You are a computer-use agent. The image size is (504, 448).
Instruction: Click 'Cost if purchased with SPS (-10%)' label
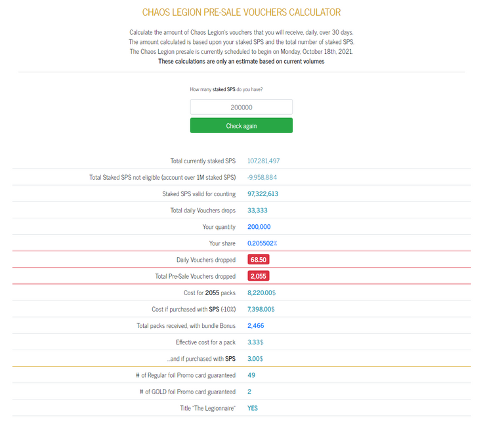tap(194, 309)
